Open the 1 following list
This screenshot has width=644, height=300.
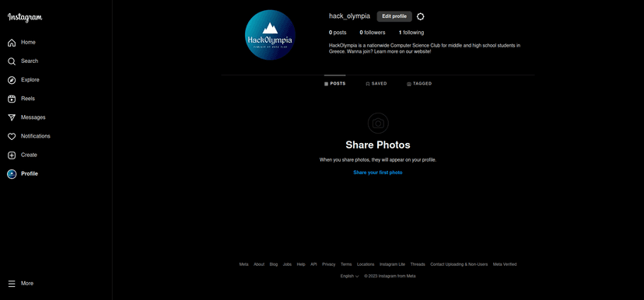tap(411, 33)
